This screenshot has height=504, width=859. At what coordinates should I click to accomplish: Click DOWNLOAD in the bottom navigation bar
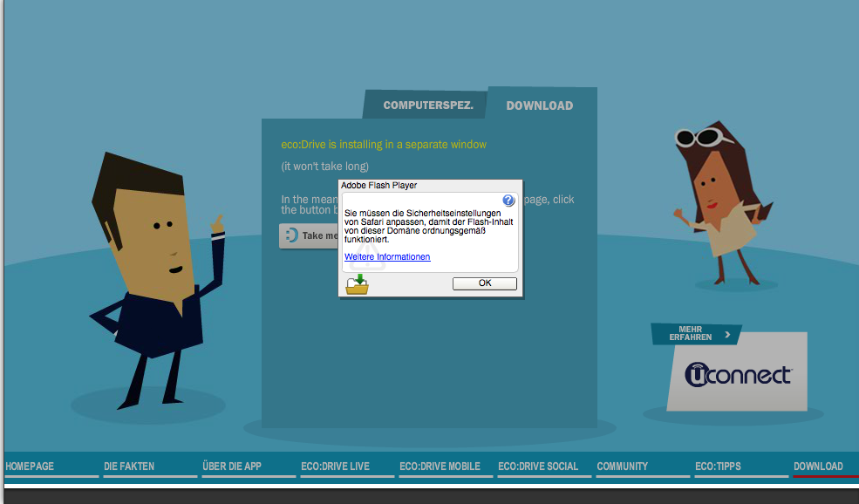point(818,467)
